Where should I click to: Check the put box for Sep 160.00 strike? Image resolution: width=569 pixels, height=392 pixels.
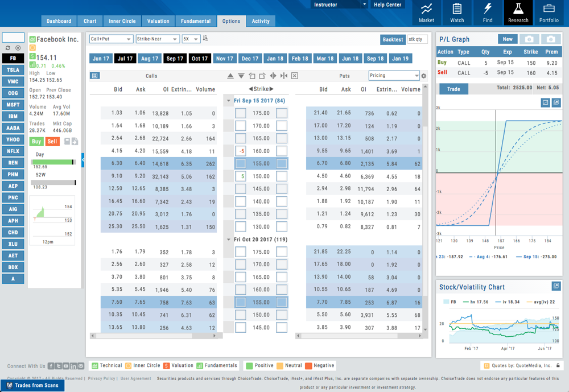[282, 151]
